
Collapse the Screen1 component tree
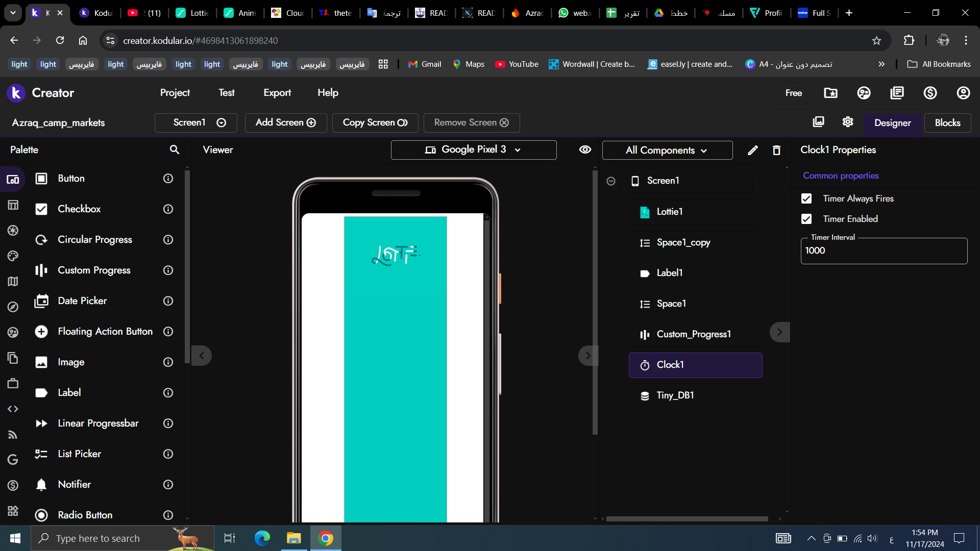tap(610, 181)
